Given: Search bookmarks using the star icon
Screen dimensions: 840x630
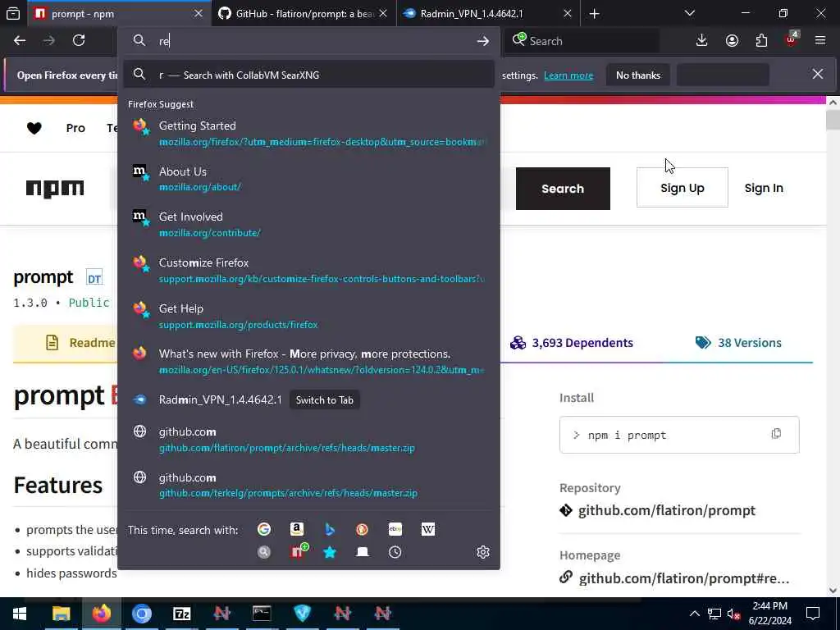Looking at the screenshot, I should [330, 552].
